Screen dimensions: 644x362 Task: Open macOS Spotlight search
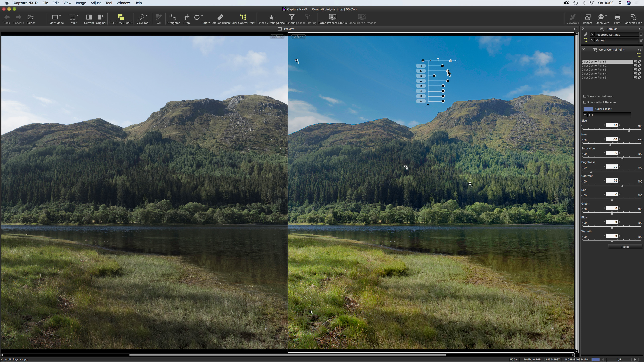pyautogui.click(x=620, y=3)
